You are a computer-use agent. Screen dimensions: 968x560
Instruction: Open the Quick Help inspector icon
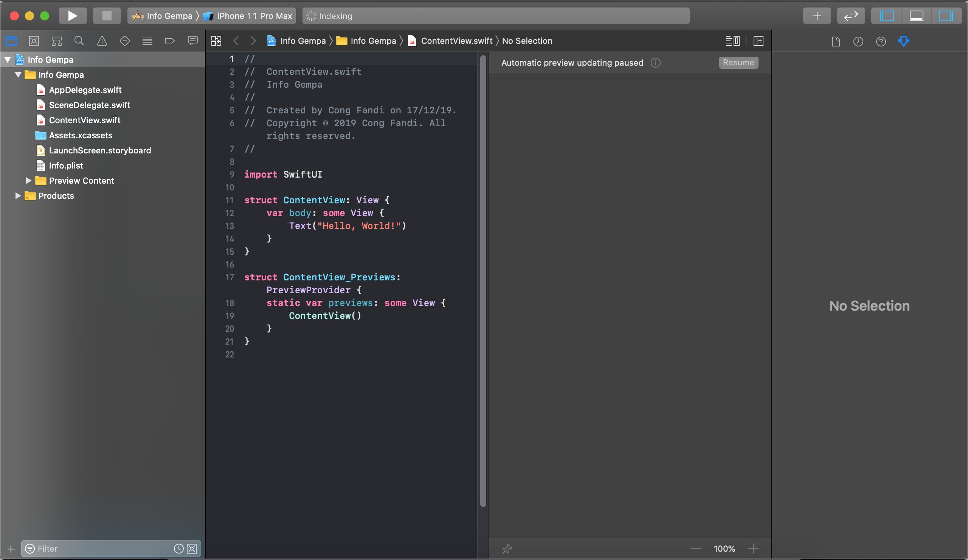(880, 41)
